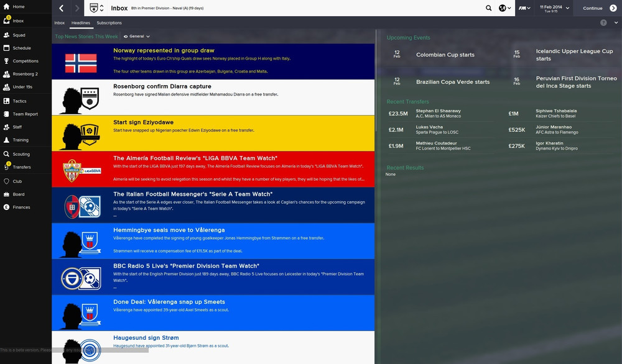The width and height of the screenshot is (622, 364).
Task: Open the Staff screen
Action: pyautogui.click(x=17, y=127)
